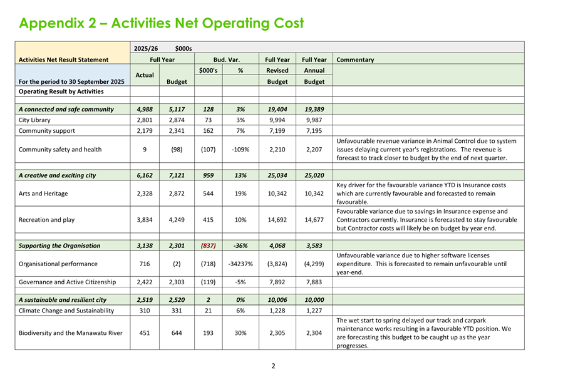
Task: Click the A creative and exciting city heading
Action: pyautogui.click(x=57, y=175)
